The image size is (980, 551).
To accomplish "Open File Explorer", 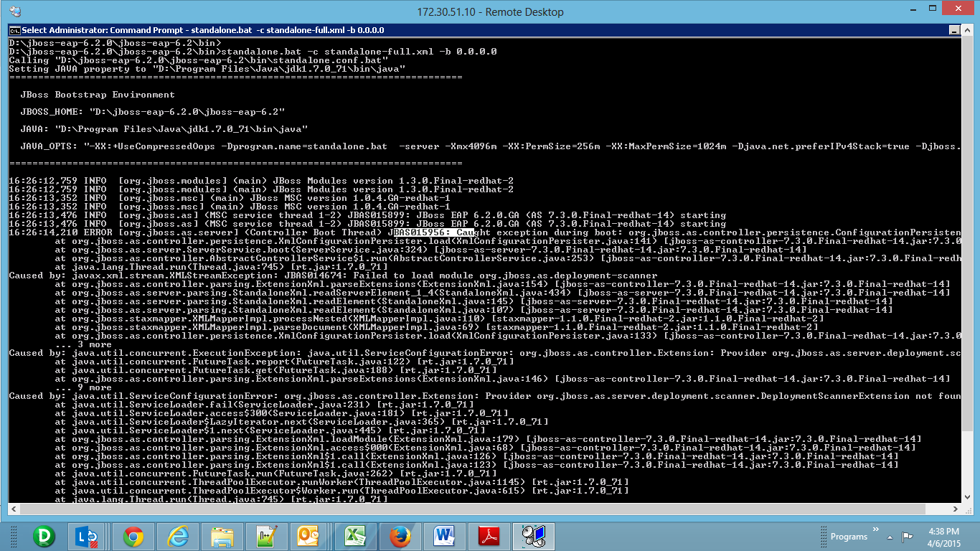I will [222, 536].
